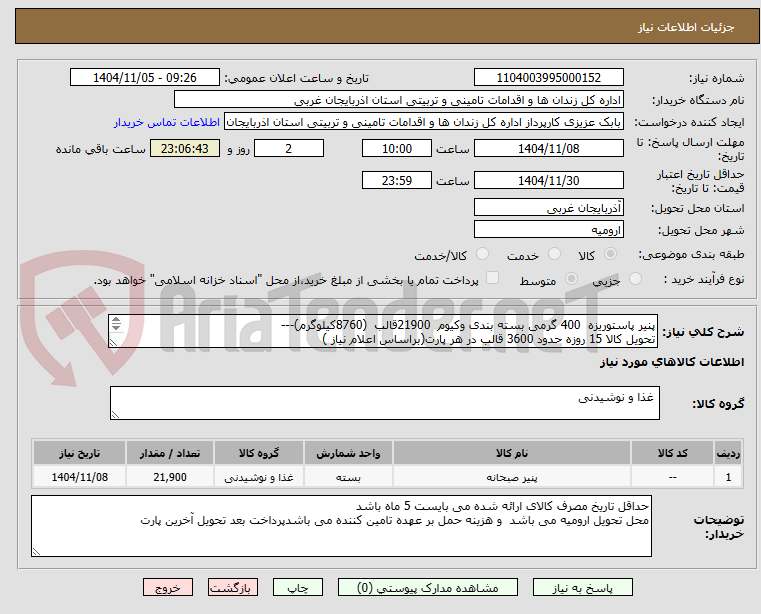Click the need number field 1104003995000152
Image resolution: width=761 pixels, height=614 pixels.
(x=548, y=78)
